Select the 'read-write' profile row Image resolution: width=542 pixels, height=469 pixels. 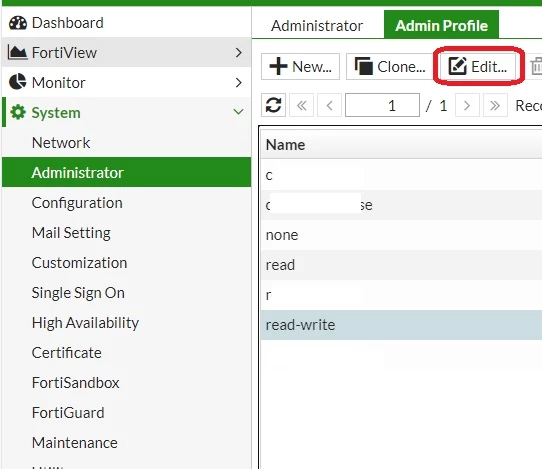click(x=401, y=325)
